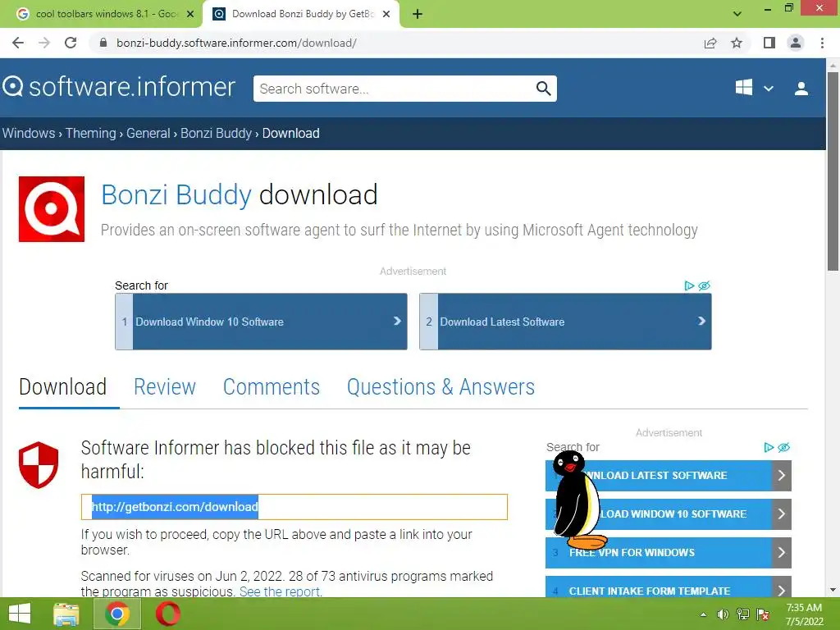Open ad Download Window 10 Software
The width and height of the screenshot is (840, 630).
[261, 322]
